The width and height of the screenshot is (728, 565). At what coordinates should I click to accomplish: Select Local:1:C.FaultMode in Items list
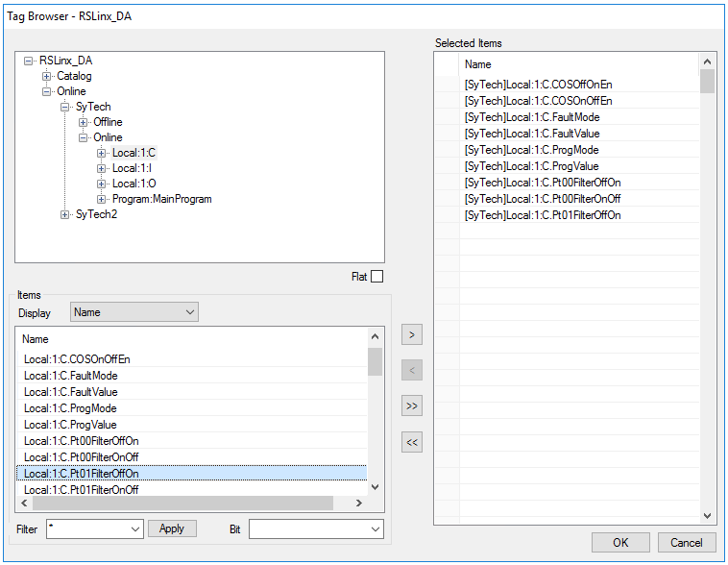[x=192, y=376]
